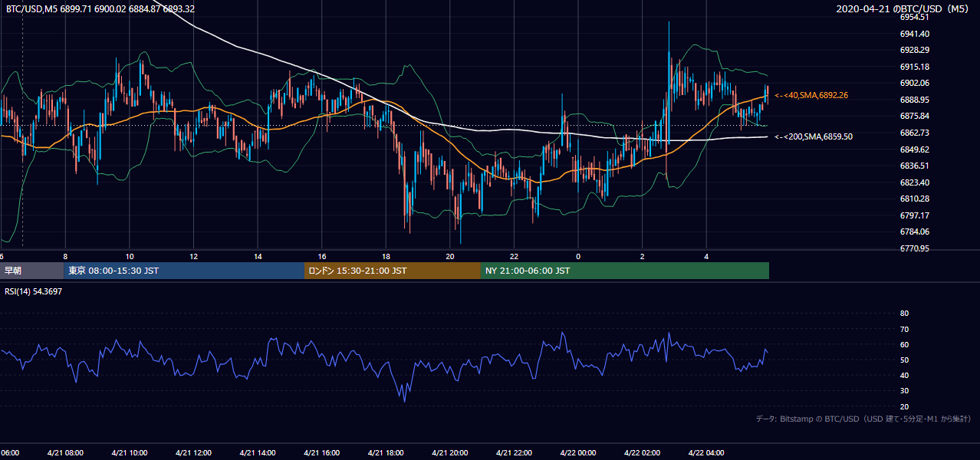Select the NY 21:00-06:00 JST session bar
Viewport: 980px width, 460px height.
click(625, 271)
